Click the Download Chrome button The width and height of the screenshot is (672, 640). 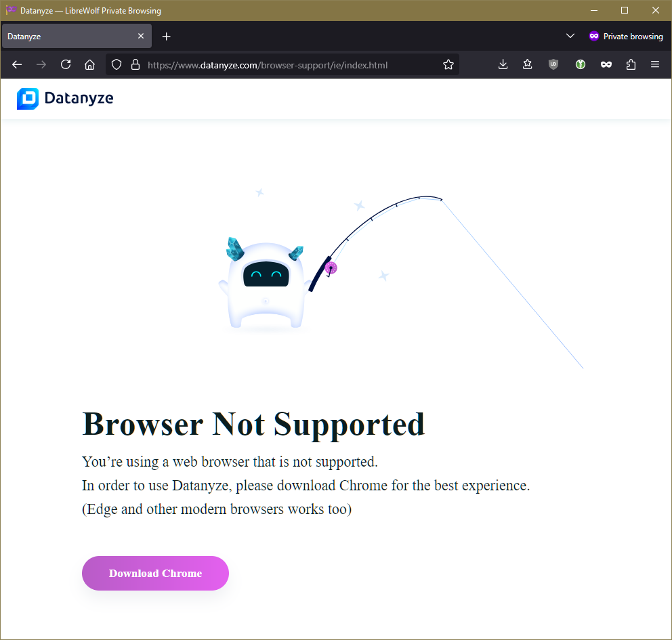pos(155,573)
